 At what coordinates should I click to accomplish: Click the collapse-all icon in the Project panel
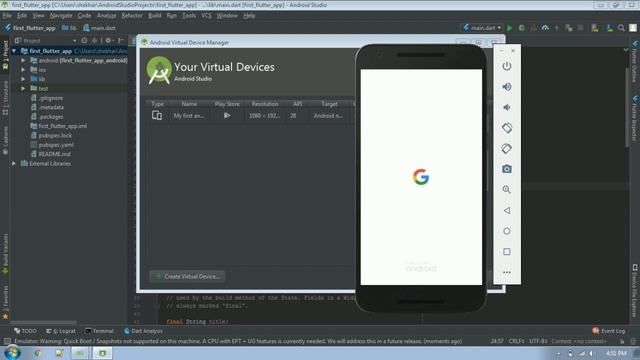tap(95, 40)
